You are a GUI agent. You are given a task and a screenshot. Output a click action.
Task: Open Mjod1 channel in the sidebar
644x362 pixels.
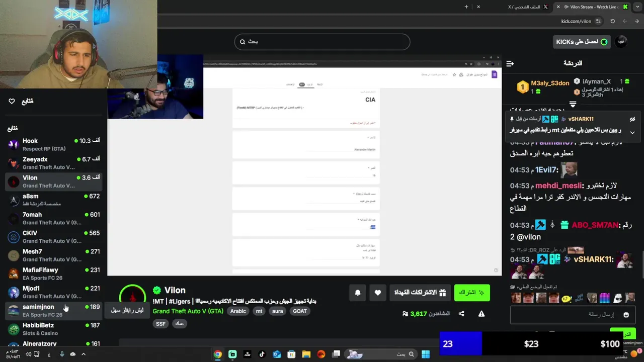(x=53, y=292)
